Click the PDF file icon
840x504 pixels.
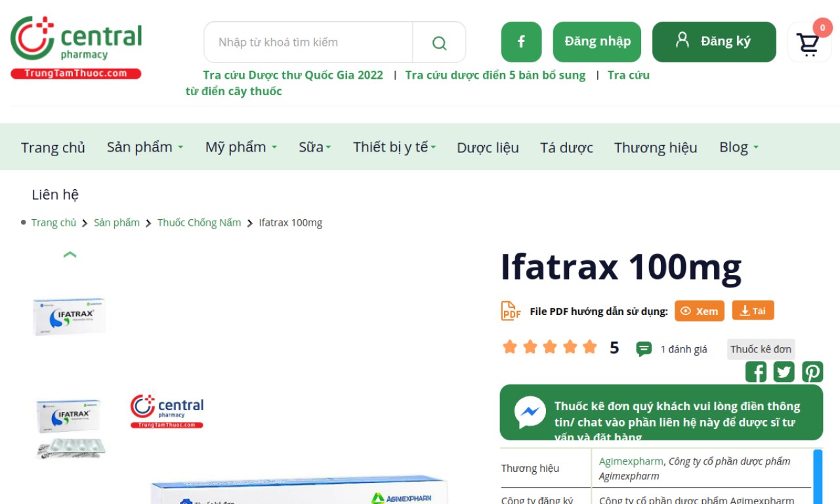511,311
